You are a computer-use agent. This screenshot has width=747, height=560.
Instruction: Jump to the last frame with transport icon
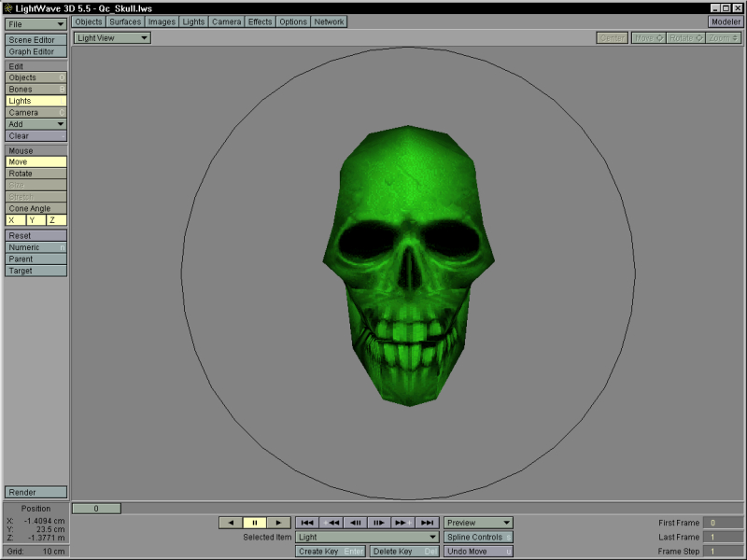[x=428, y=523]
